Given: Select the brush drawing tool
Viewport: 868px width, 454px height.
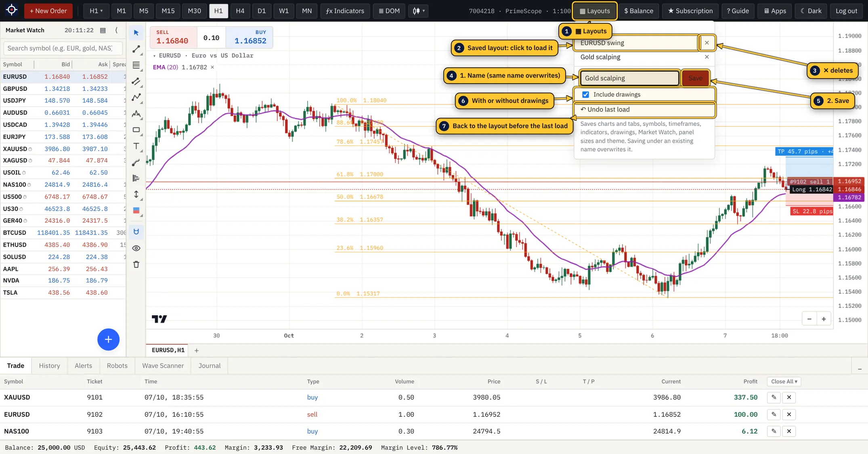Looking at the screenshot, I should coord(136,162).
